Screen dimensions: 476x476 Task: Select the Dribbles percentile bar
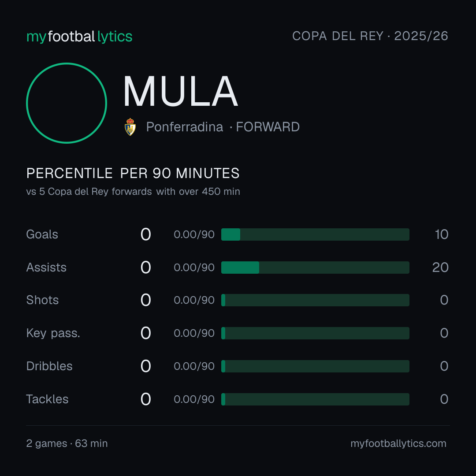pos(315,366)
